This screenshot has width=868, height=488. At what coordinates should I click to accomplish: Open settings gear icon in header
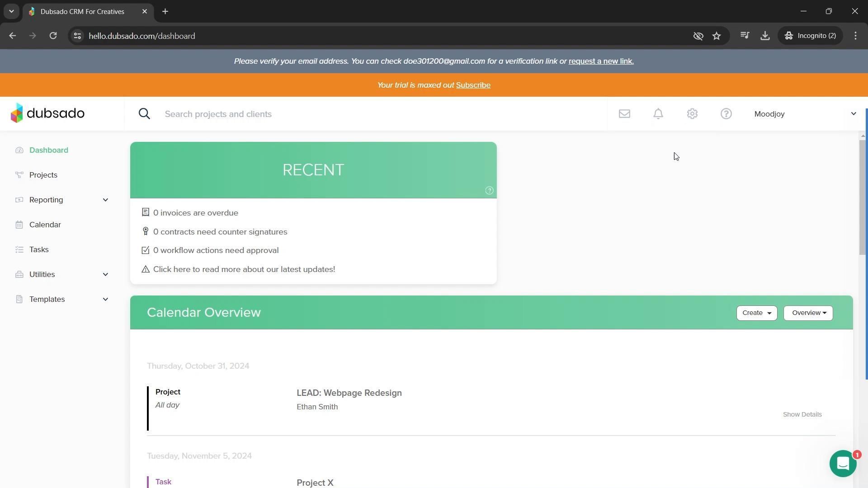pyautogui.click(x=692, y=114)
